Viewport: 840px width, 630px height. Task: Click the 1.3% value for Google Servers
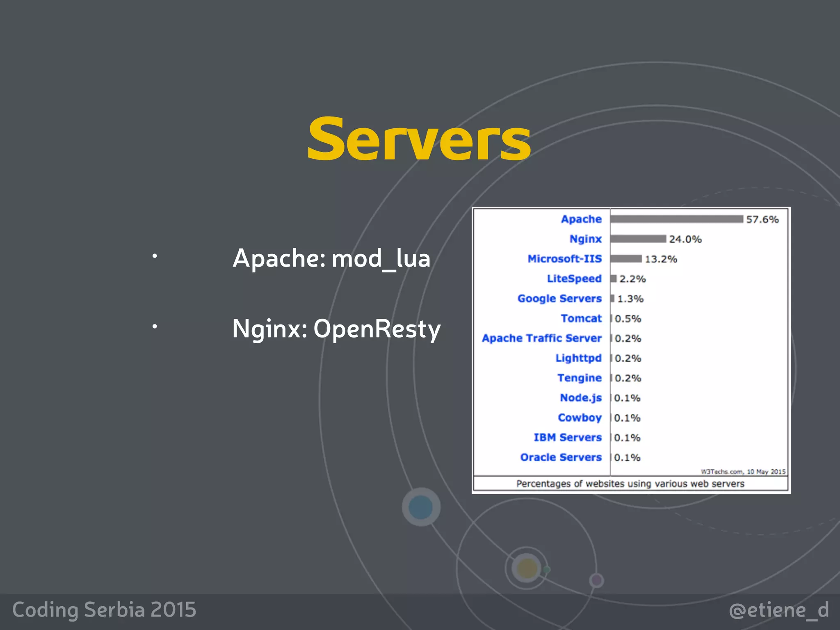tap(630, 299)
